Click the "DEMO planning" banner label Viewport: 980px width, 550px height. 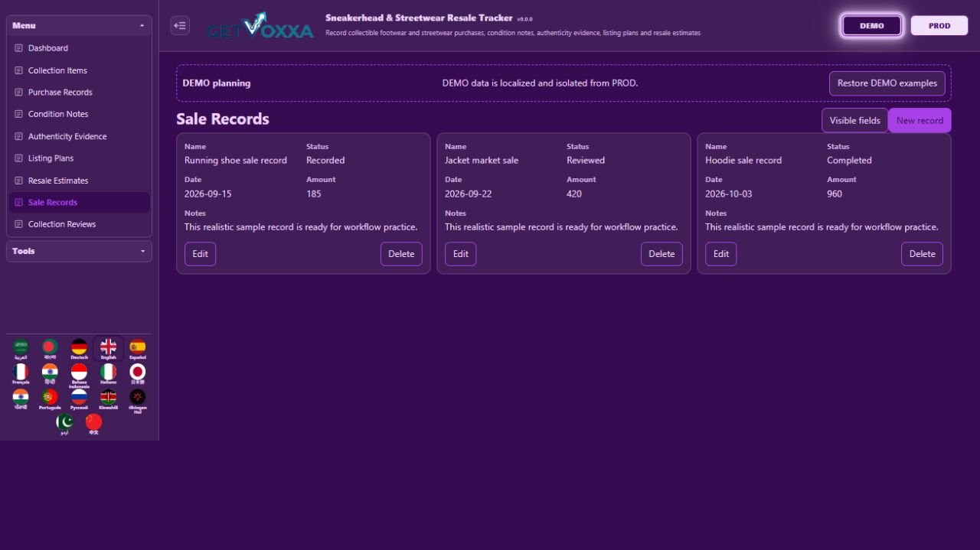[x=217, y=83]
